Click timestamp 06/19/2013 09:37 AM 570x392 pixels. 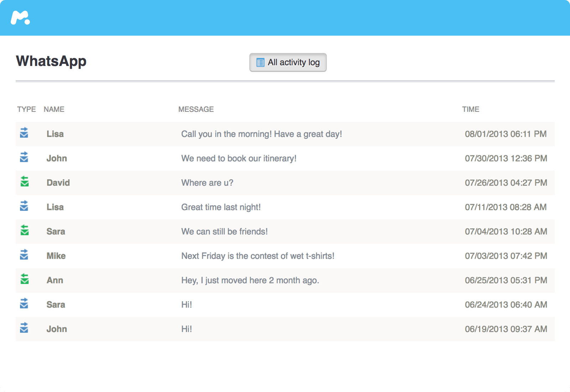(506, 329)
